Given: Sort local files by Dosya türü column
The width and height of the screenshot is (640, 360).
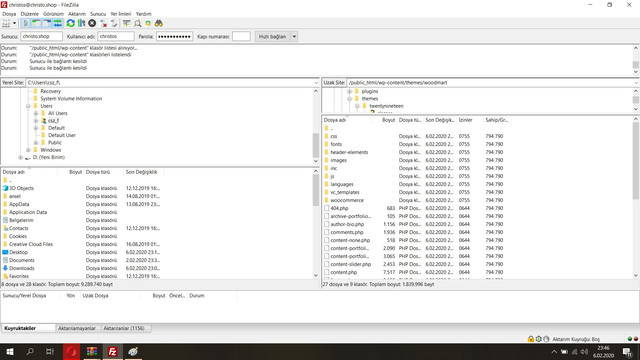Looking at the screenshot, I should pyautogui.click(x=98, y=172).
